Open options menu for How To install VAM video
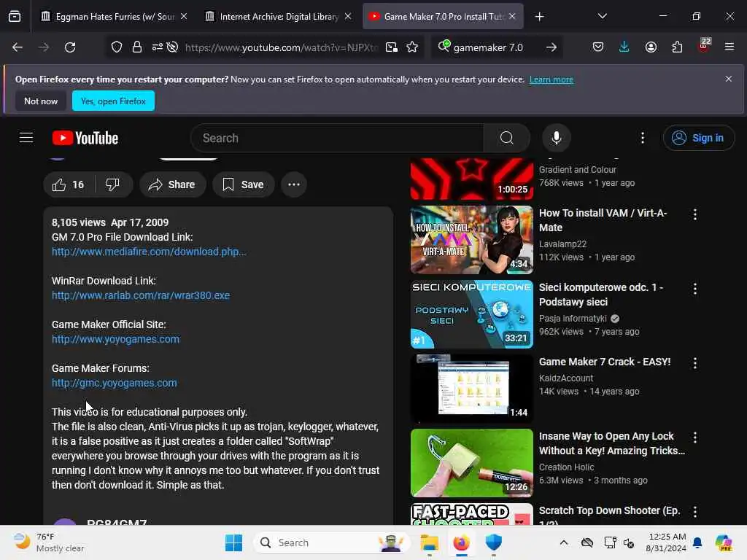The width and height of the screenshot is (747, 560). click(x=695, y=214)
